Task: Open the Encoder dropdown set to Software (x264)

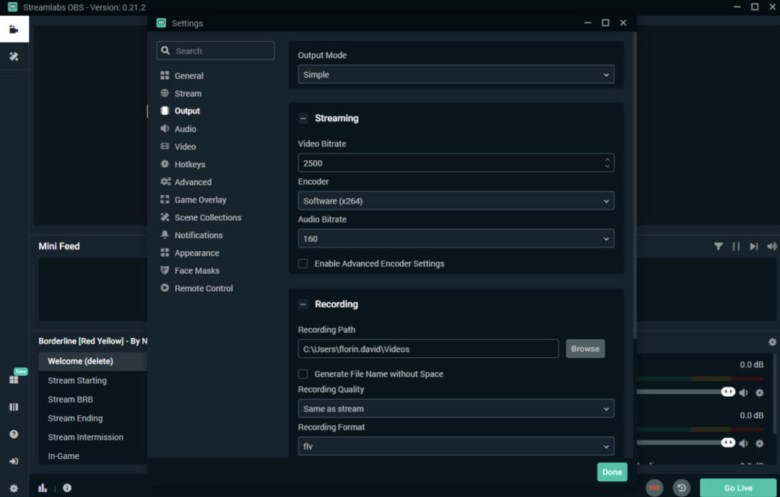Action: pos(456,201)
